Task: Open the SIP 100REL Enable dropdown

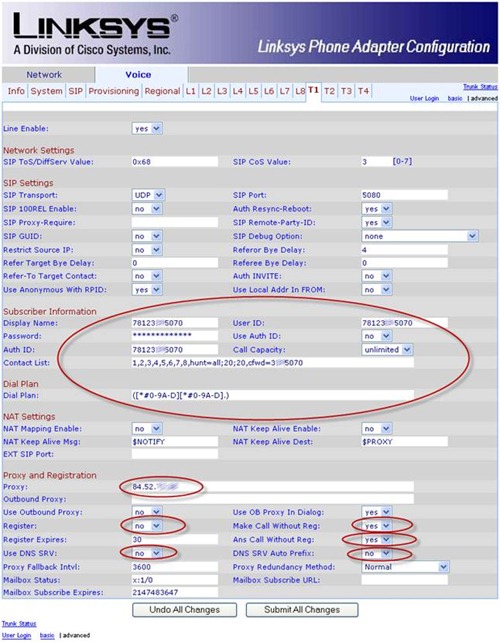Action: coord(147,209)
